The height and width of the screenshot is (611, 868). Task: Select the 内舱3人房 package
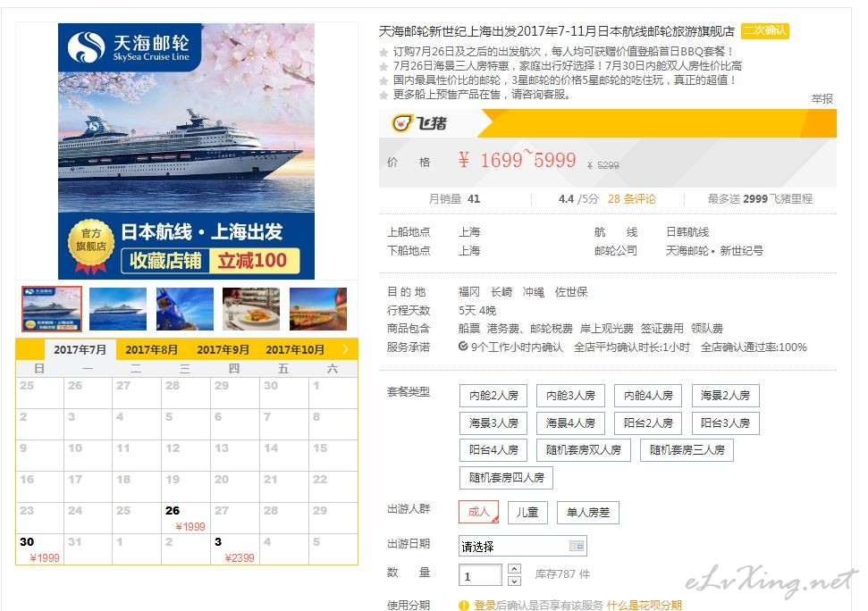coord(570,396)
